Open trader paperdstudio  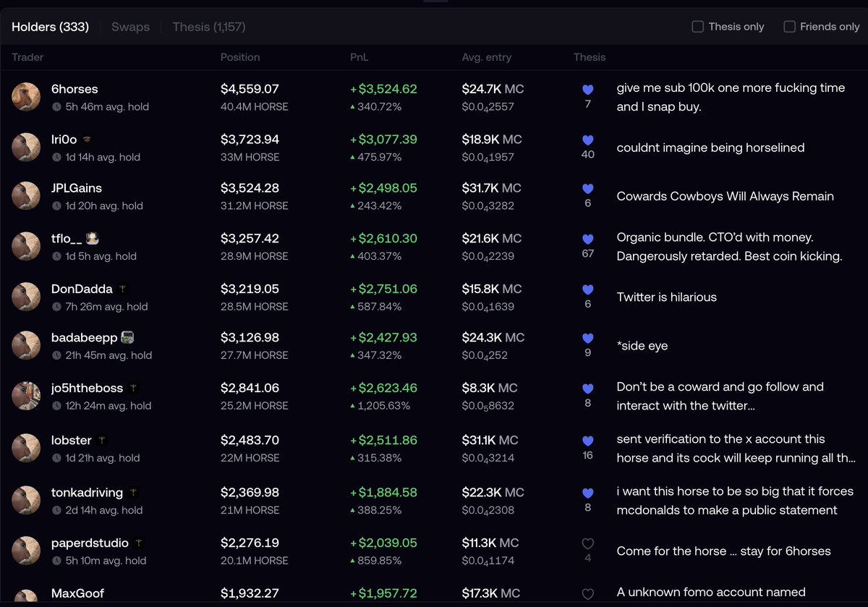(90, 543)
